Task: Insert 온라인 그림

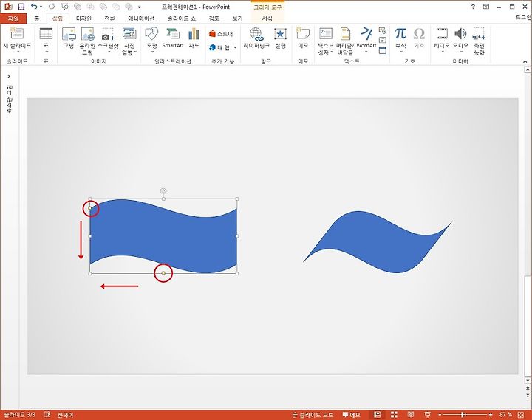Action: coord(87,41)
